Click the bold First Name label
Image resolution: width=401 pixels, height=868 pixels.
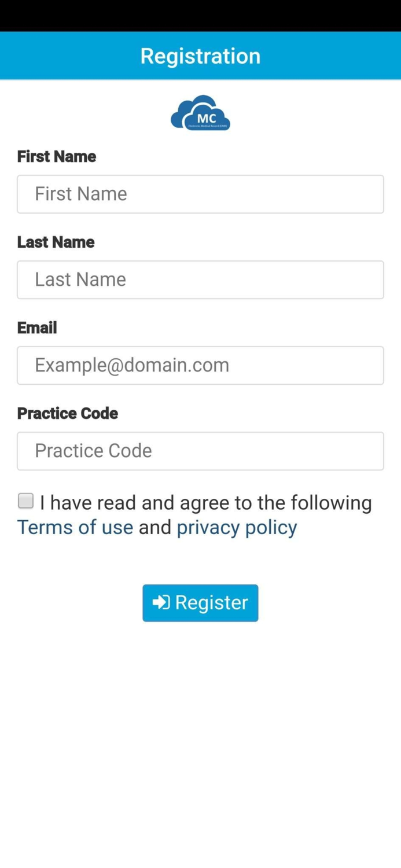click(57, 156)
